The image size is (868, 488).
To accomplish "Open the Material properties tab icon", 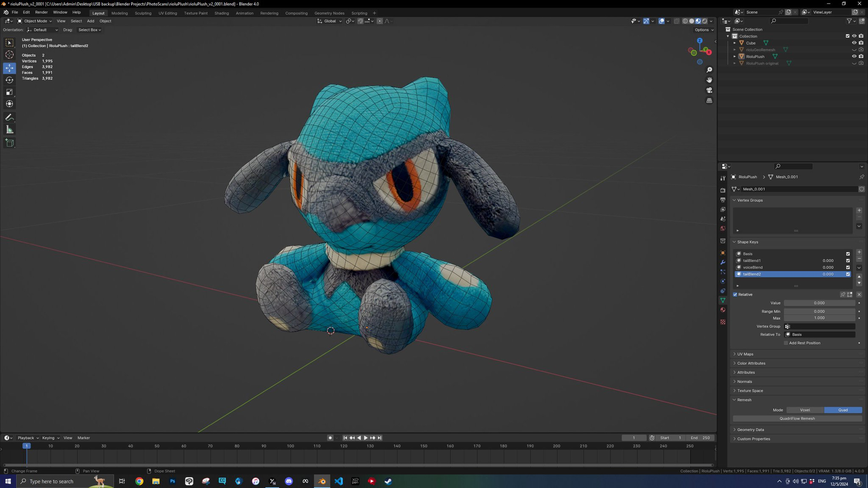I will pyautogui.click(x=723, y=310).
